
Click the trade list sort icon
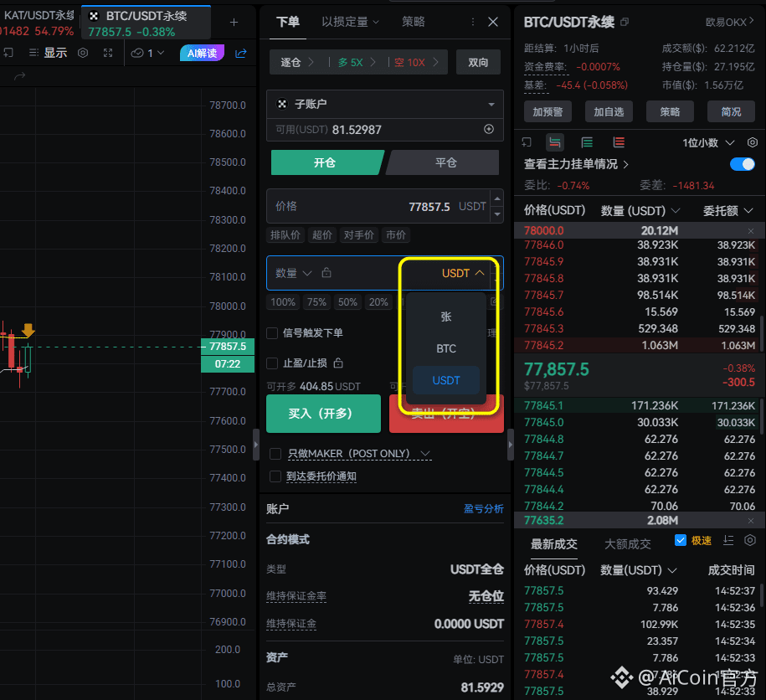click(728, 540)
